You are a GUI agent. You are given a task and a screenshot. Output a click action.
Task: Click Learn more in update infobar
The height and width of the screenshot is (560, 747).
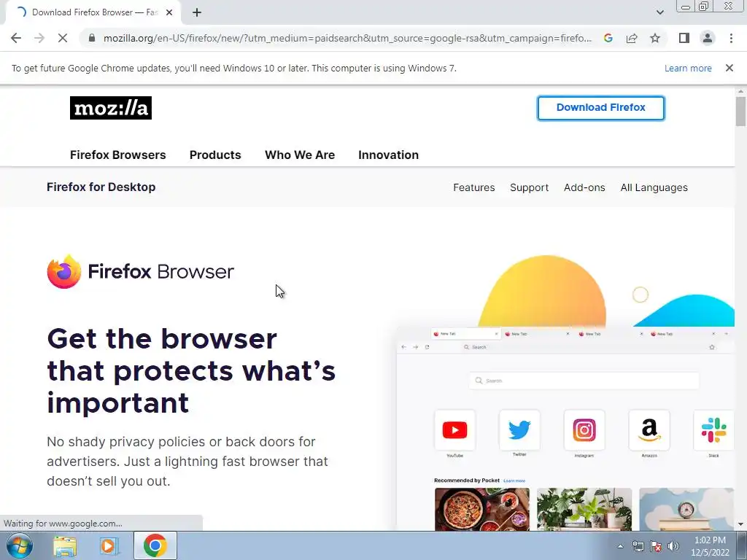(x=688, y=68)
